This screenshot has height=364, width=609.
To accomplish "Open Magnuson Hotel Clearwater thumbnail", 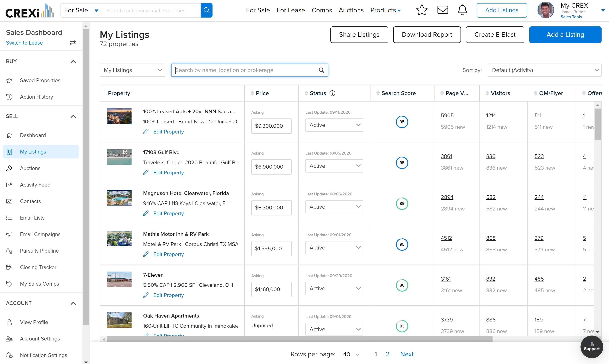I will click(x=119, y=198).
